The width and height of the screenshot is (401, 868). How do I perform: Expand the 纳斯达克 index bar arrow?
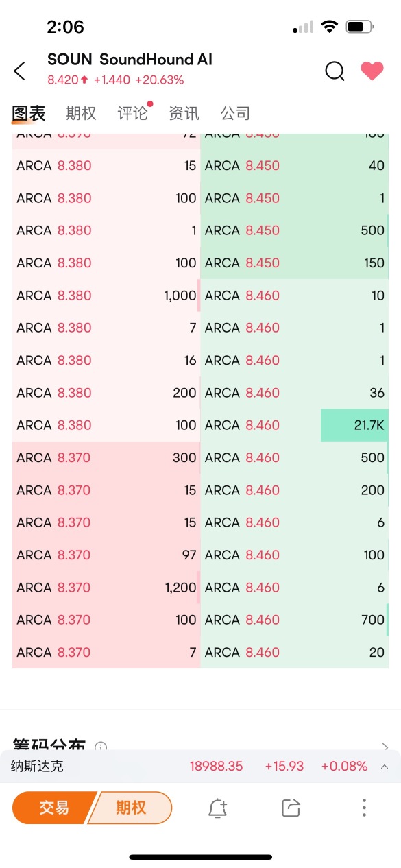click(385, 767)
